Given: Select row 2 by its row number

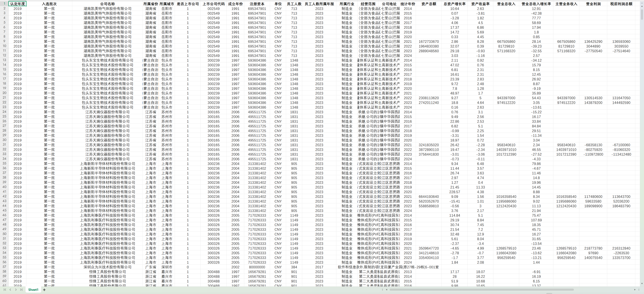Looking at the screenshot, I should [x=4, y=9].
